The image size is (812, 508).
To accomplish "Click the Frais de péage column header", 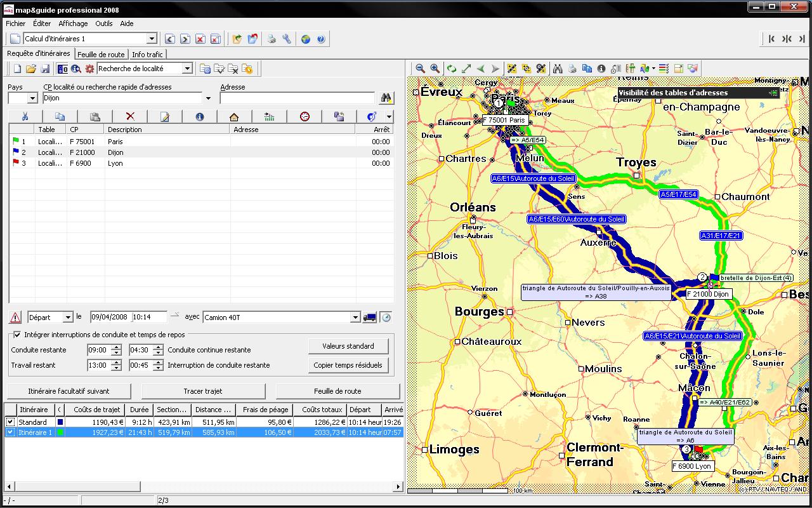I will tap(265, 410).
